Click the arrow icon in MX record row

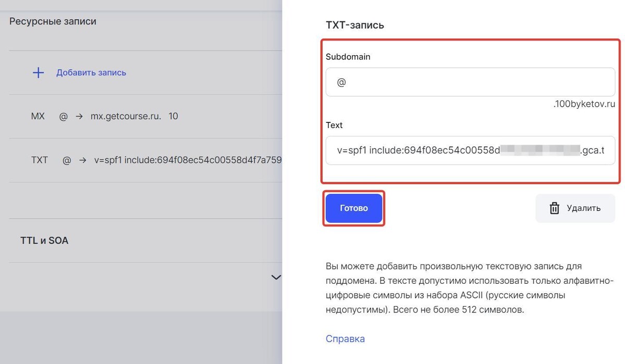pos(79,116)
